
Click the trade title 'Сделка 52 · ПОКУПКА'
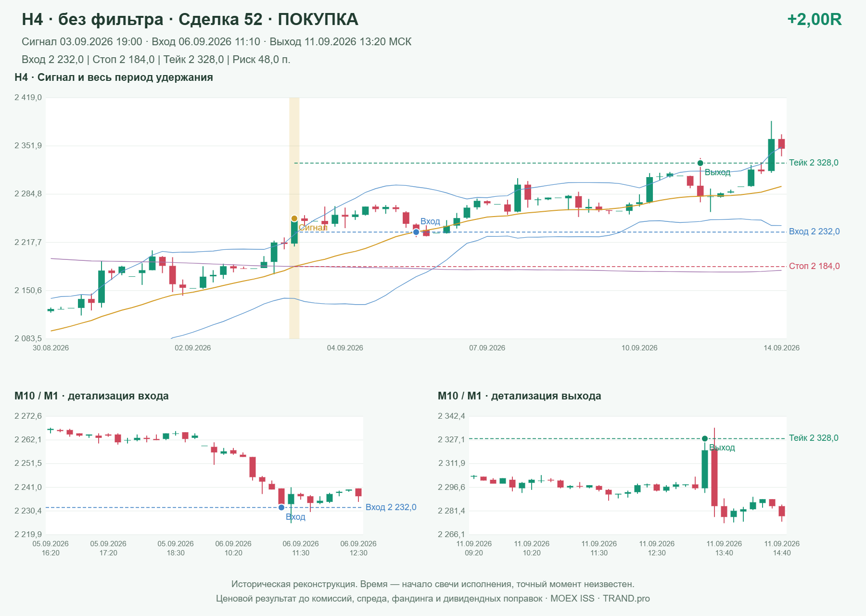pyautogui.click(x=268, y=19)
